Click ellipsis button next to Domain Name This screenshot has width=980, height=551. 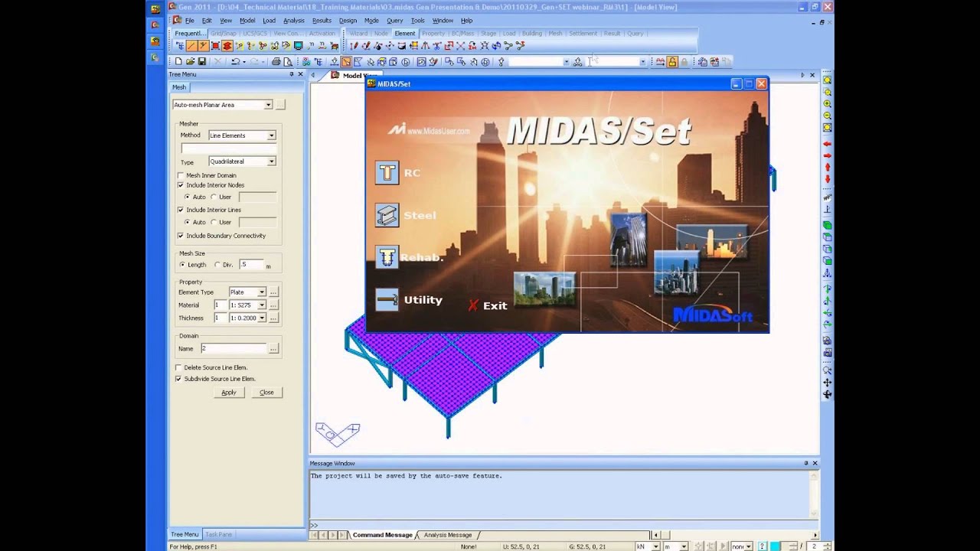tap(273, 348)
